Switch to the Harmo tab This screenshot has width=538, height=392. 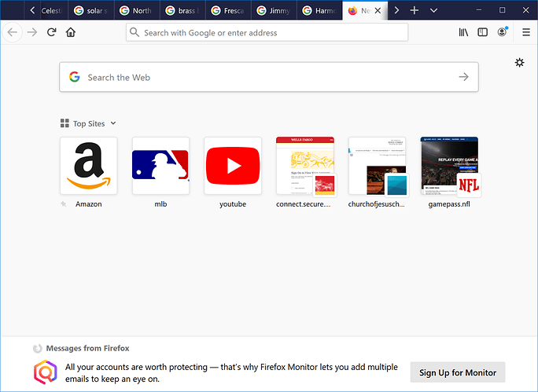(x=319, y=11)
